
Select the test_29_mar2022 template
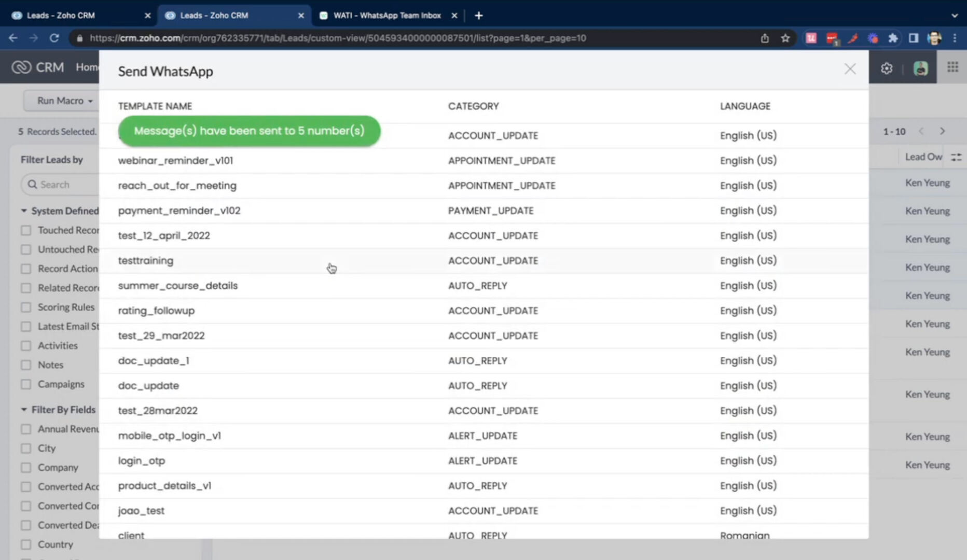point(483,335)
